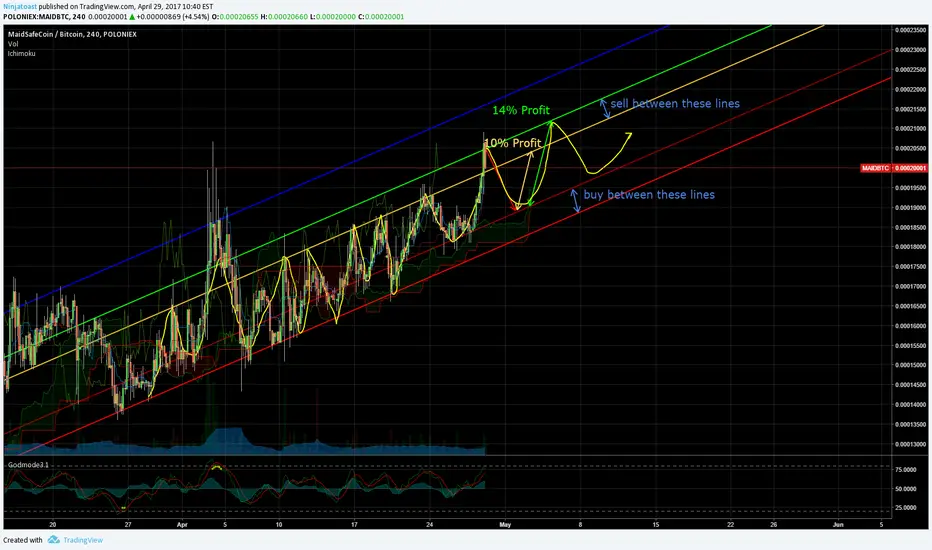Click the 50.0000 oscillator scale value

(x=906, y=489)
